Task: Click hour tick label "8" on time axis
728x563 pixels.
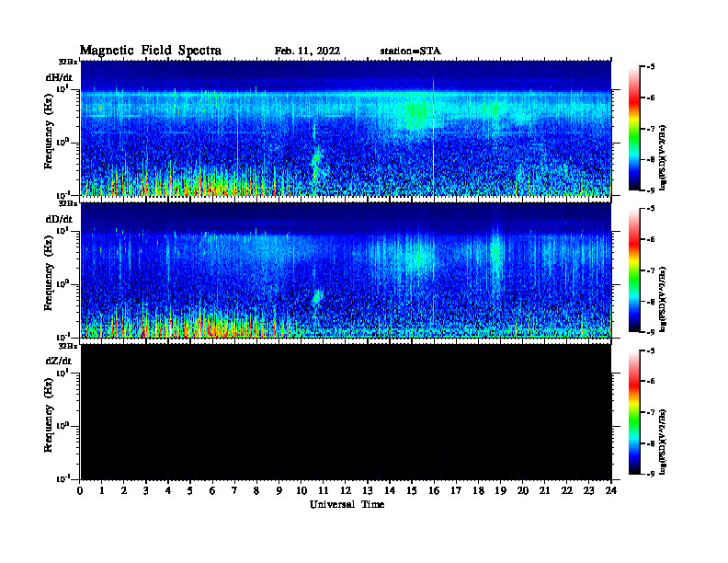Action: pos(256,491)
